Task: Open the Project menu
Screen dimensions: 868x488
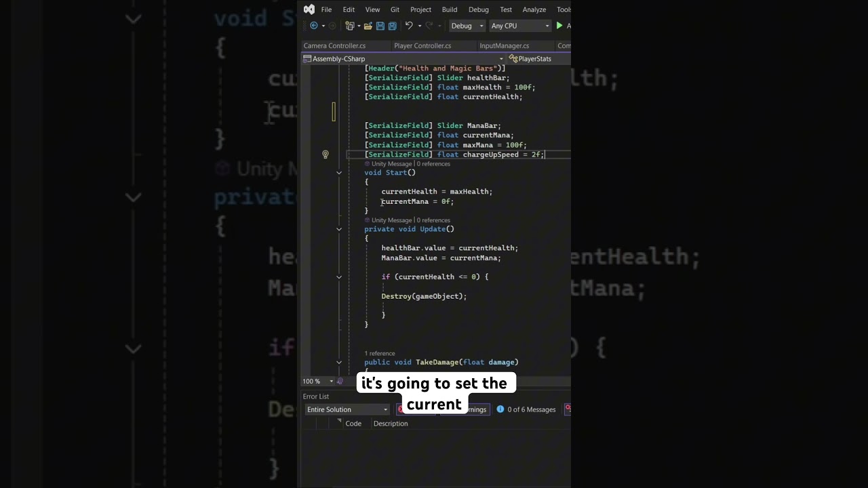Action: pos(420,9)
